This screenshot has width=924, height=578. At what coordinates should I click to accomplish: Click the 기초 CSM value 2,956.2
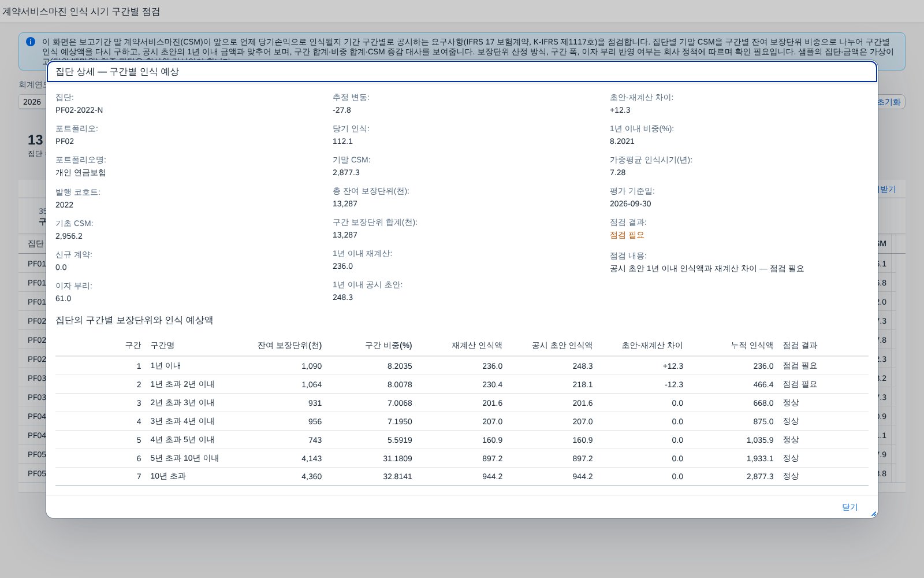tap(69, 236)
